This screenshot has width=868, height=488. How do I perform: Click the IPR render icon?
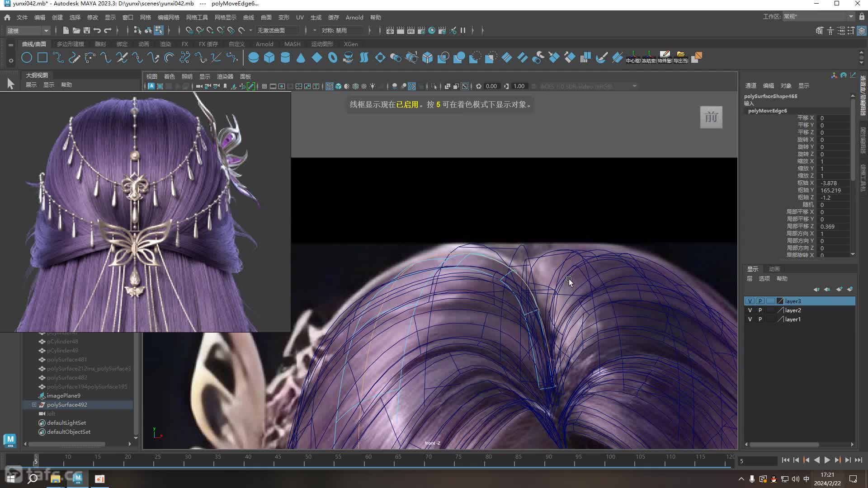coord(411,30)
